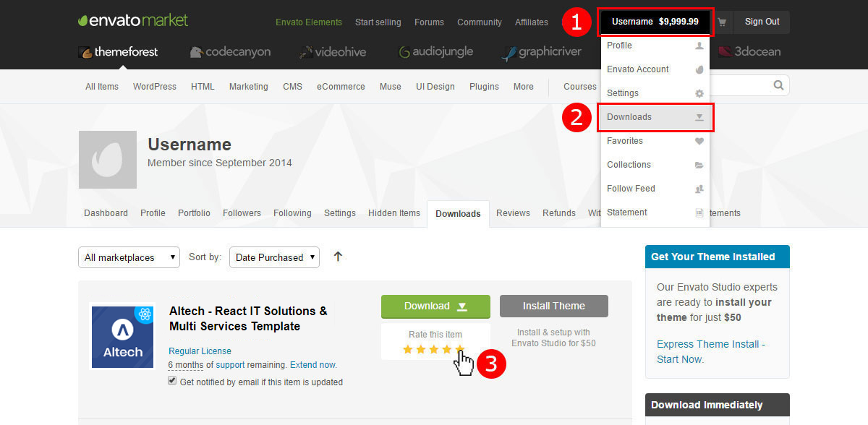
Task: Click the green Download button
Action: 435,306
